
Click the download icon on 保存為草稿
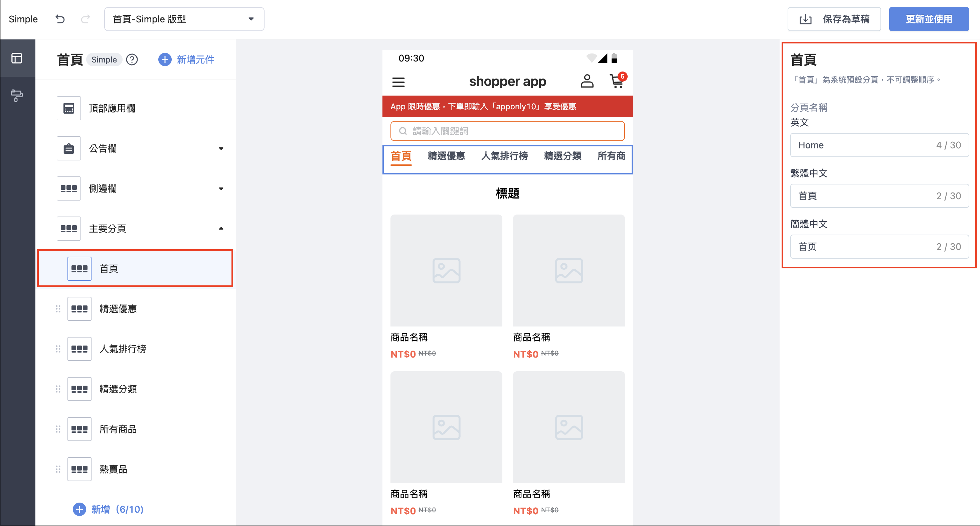point(805,19)
